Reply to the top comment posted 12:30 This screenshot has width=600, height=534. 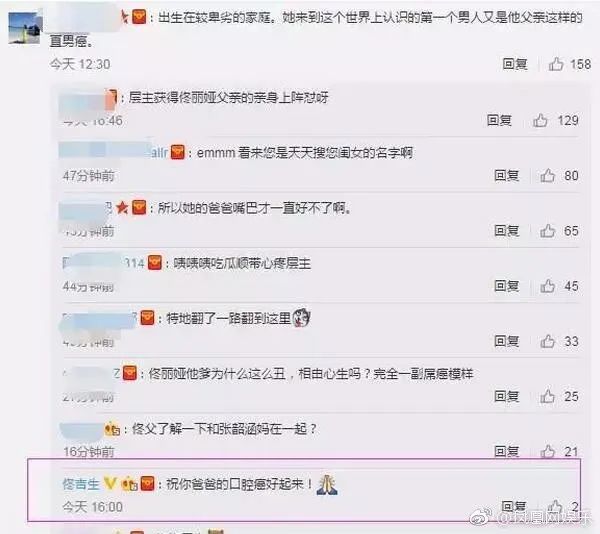(515, 64)
